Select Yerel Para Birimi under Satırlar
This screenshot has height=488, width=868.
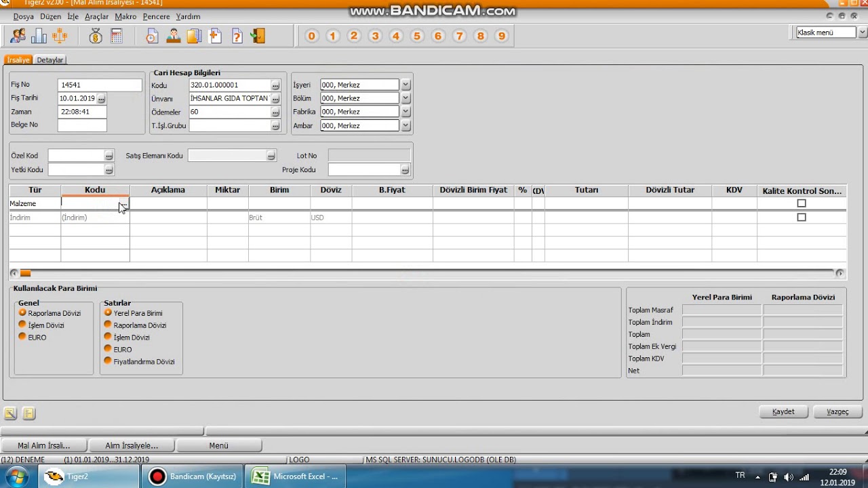[108, 312]
